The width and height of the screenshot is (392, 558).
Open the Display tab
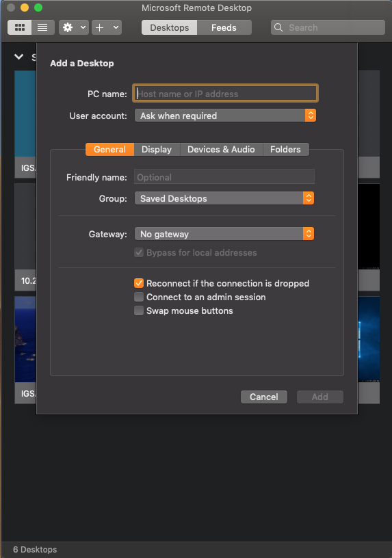point(157,150)
